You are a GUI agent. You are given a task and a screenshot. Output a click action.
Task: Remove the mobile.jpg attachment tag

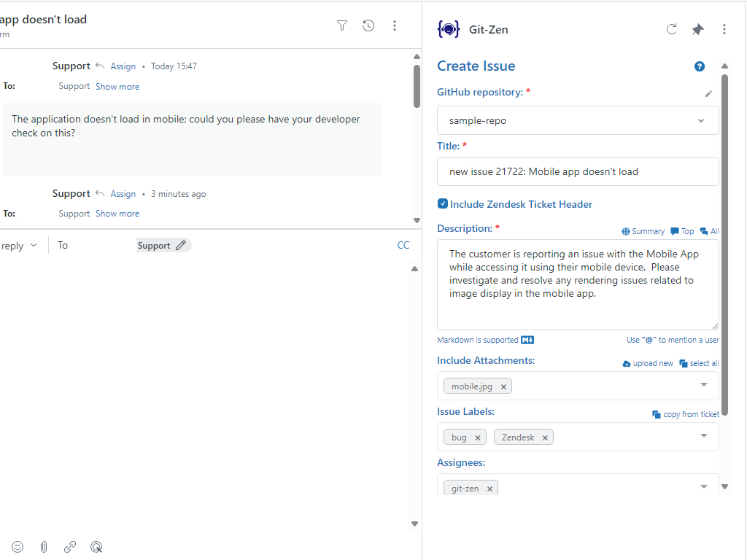pos(503,386)
